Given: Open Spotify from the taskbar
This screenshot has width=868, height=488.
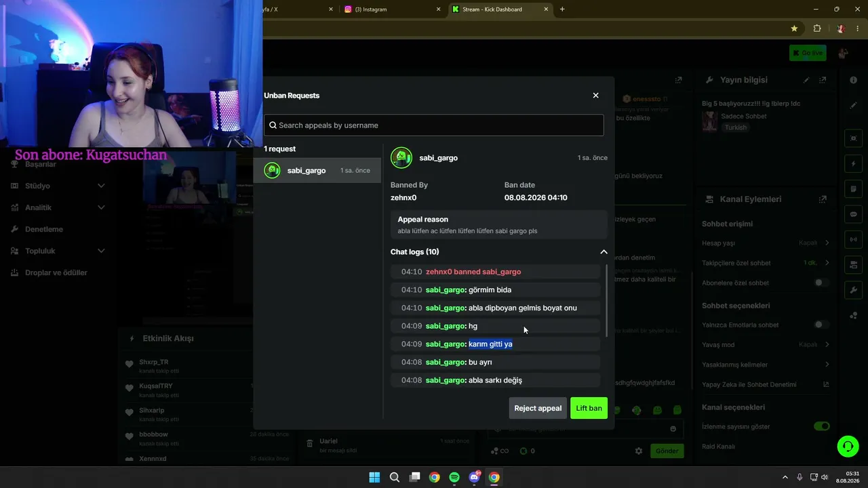Looking at the screenshot, I should (x=454, y=477).
